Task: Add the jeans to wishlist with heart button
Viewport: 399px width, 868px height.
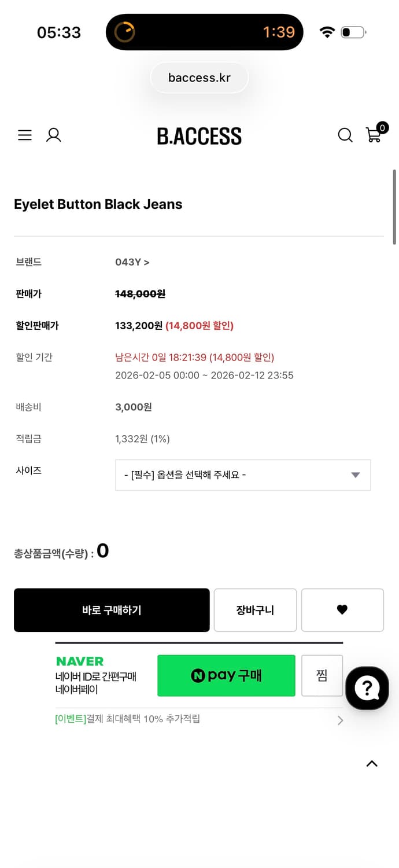Action: (342, 609)
